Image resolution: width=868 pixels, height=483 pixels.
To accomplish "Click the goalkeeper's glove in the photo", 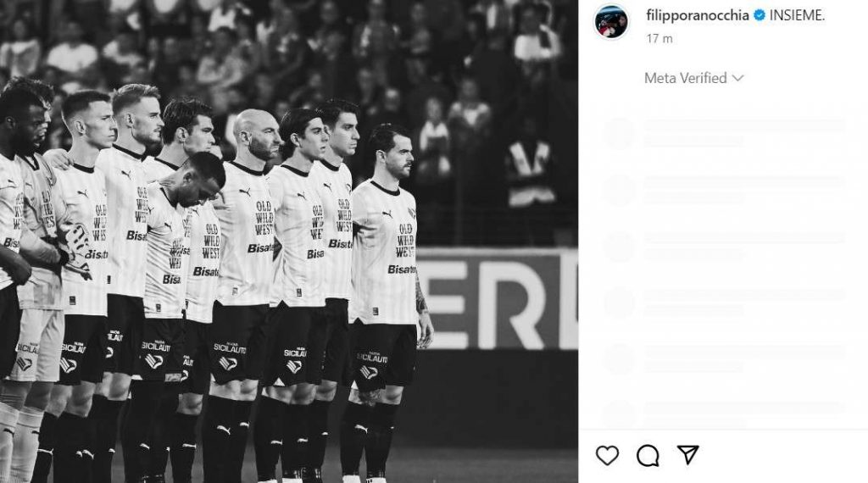I will point(77,249).
